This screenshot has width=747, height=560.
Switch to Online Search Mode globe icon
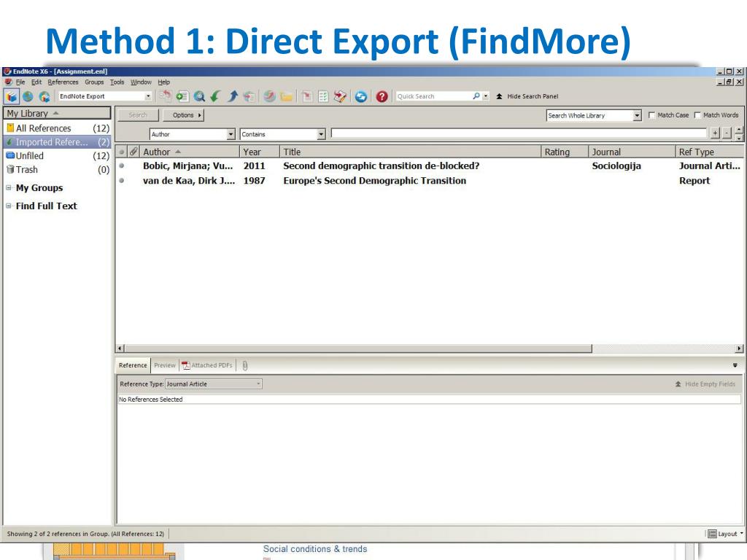coord(28,96)
